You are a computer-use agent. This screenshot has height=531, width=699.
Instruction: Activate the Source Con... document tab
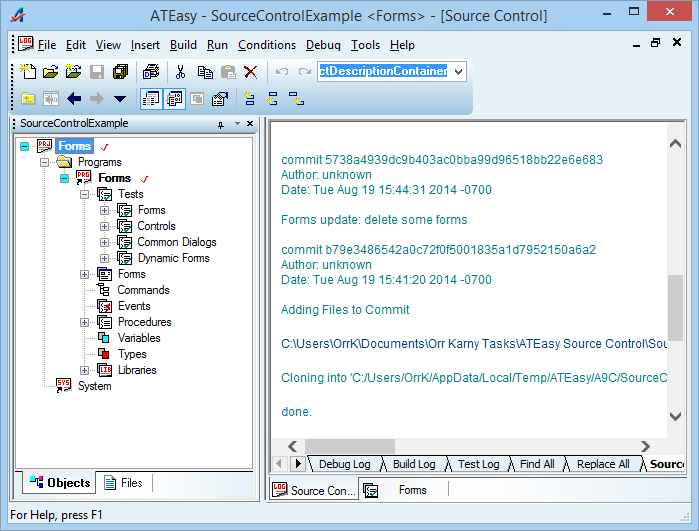pos(315,490)
